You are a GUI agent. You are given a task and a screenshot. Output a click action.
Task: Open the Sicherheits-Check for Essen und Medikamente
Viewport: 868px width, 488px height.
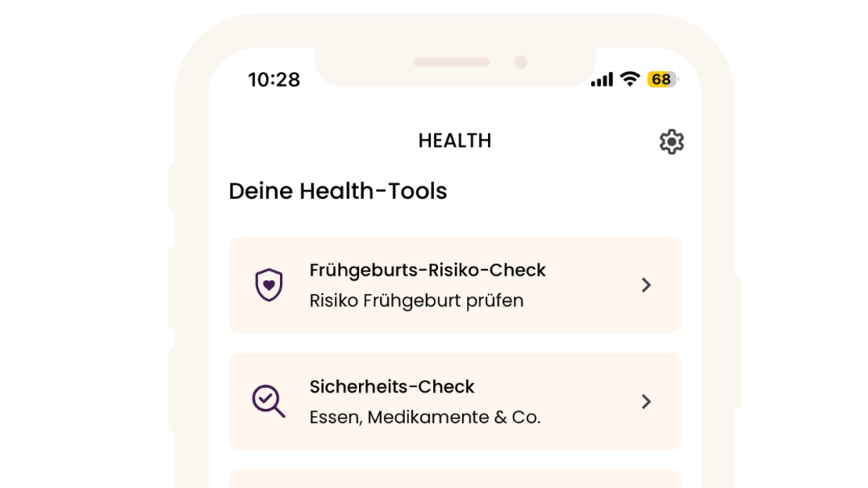(454, 401)
